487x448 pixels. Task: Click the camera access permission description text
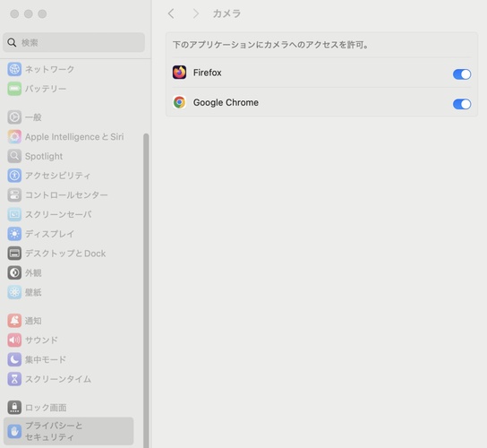[x=270, y=45]
